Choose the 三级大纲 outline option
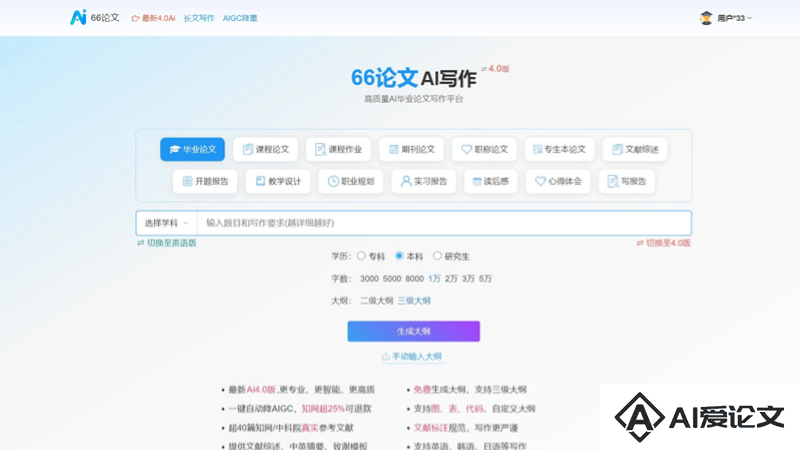The image size is (800, 450). click(x=414, y=301)
